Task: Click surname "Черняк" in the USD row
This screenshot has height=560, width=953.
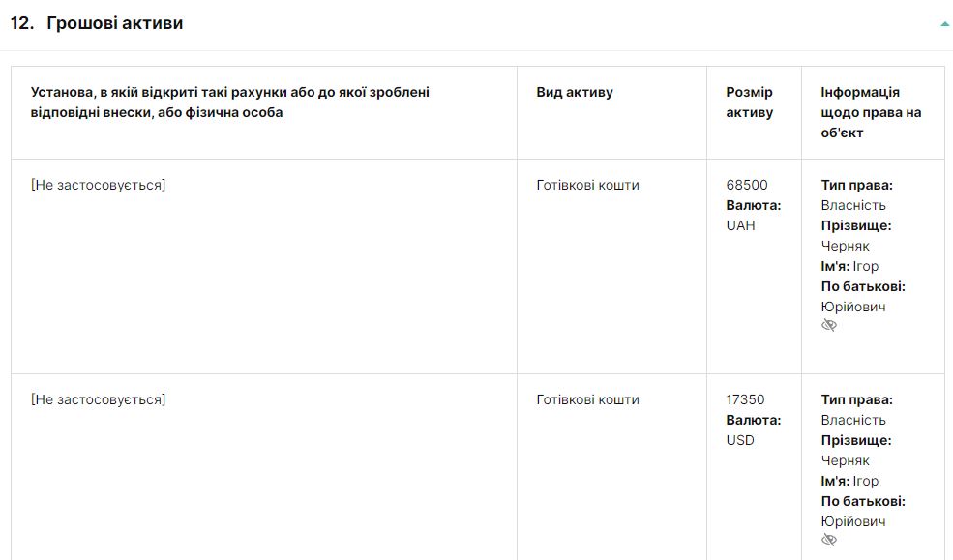Action: (845, 460)
